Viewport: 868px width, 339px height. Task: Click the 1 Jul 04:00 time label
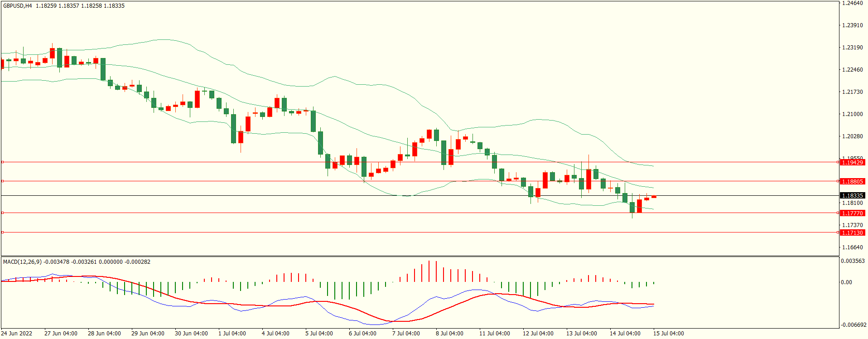pos(232,334)
